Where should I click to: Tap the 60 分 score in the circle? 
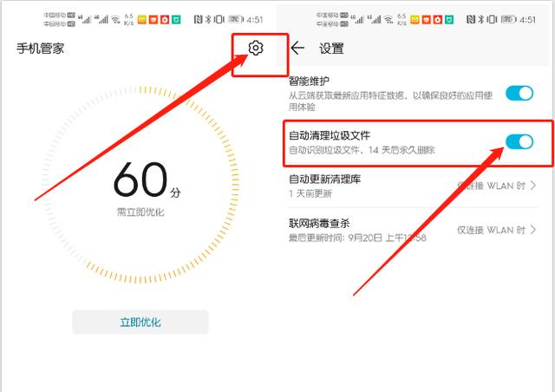coord(147,180)
